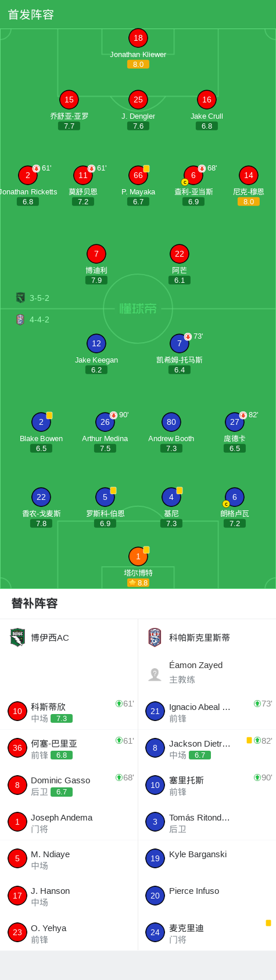This screenshot has height=980, width=276.
Task: Open the 3-5-2 formation crest icon
Action: point(20,298)
